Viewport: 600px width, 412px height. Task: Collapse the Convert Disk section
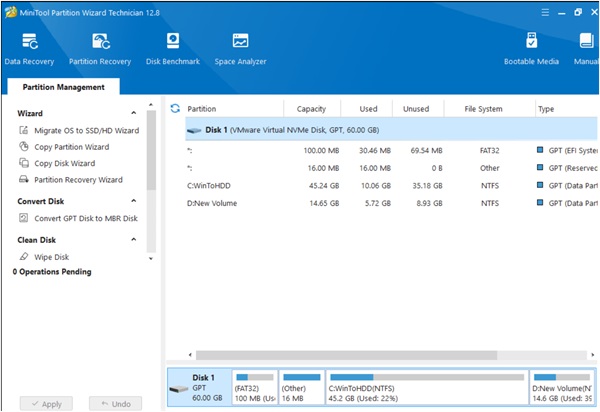pos(134,201)
